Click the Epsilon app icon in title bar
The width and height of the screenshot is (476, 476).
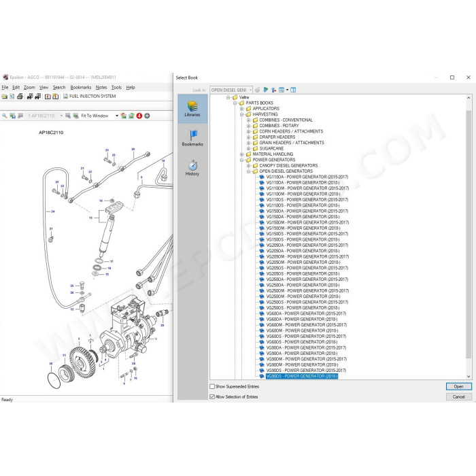tap(5, 77)
